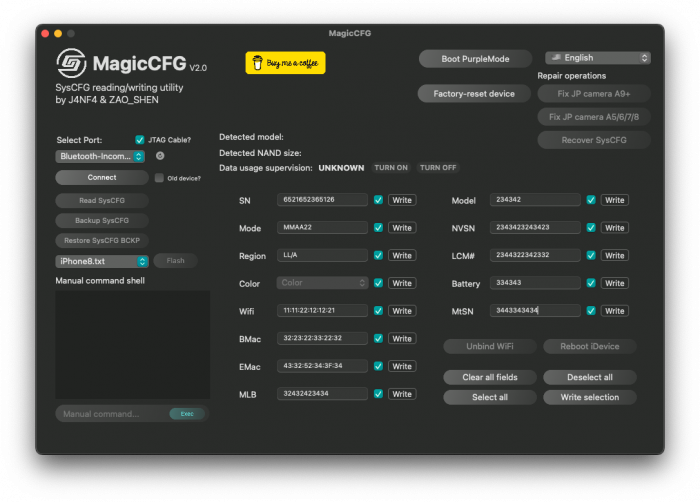
Task: Toggle the MLB field checkbox
Action: [x=378, y=393]
